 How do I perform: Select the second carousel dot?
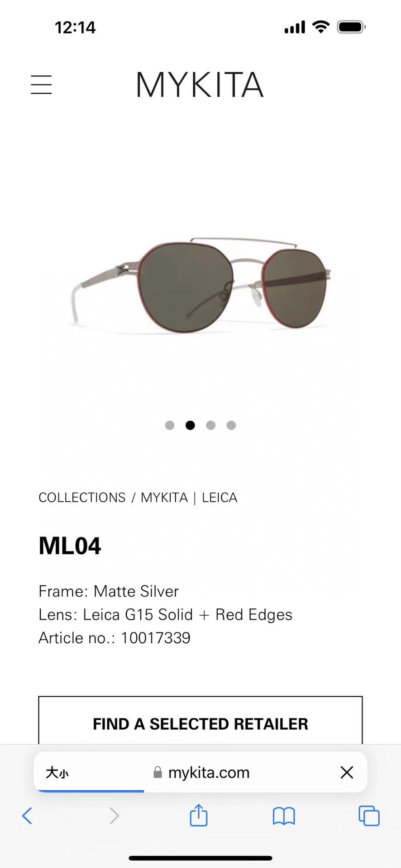click(x=190, y=425)
